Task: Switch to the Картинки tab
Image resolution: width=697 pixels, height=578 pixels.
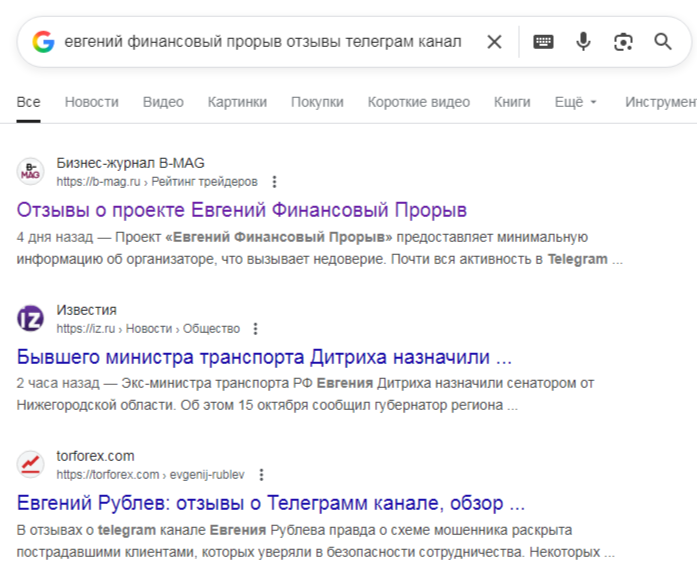Action: pos(237,102)
